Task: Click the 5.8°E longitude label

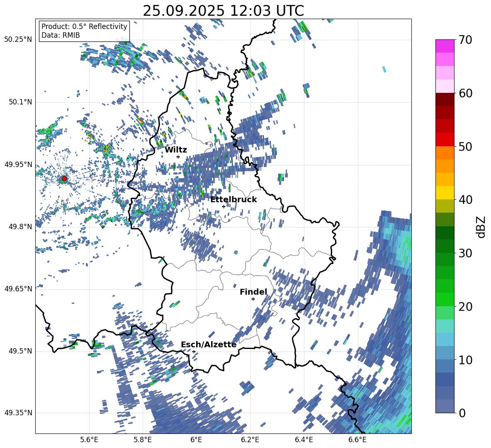Action: click(x=143, y=440)
